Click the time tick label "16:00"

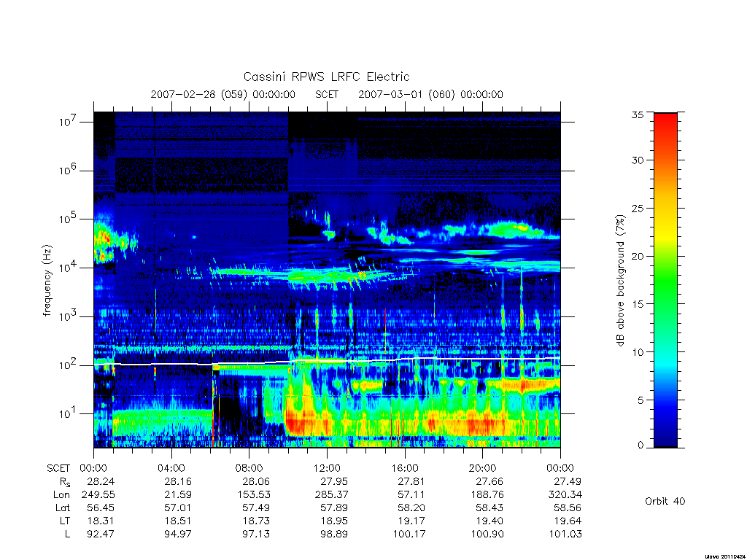click(x=404, y=468)
